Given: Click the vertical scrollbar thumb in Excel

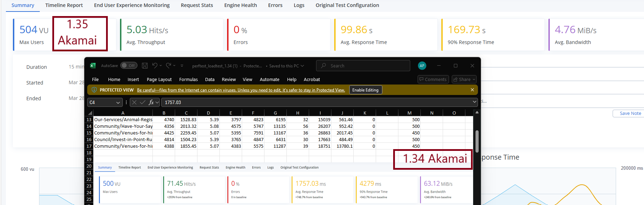Looking at the screenshot, I should (x=477, y=141).
